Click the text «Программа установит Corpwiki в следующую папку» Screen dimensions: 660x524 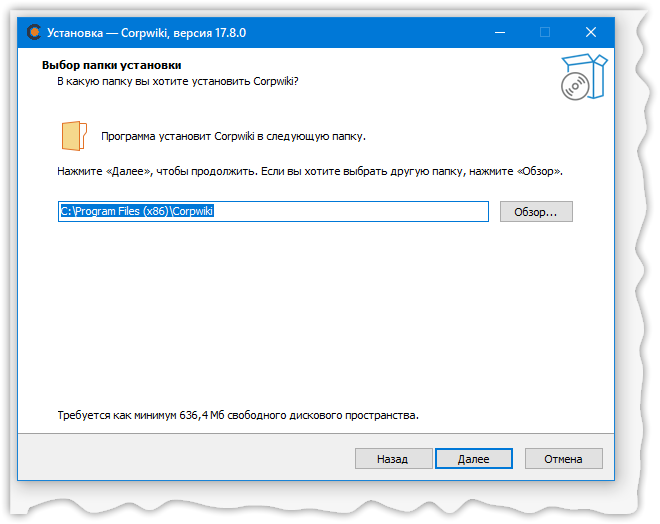234,135
